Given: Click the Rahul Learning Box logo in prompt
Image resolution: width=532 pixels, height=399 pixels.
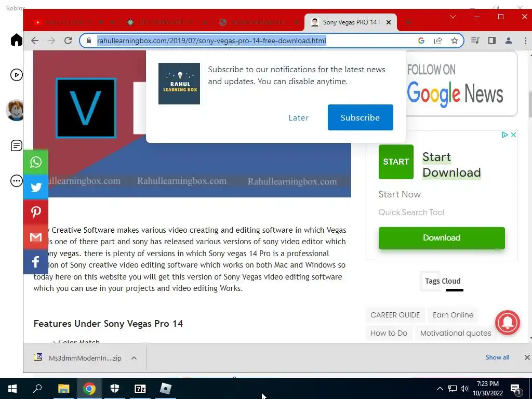Looking at the screenshot, I should 179,84.
